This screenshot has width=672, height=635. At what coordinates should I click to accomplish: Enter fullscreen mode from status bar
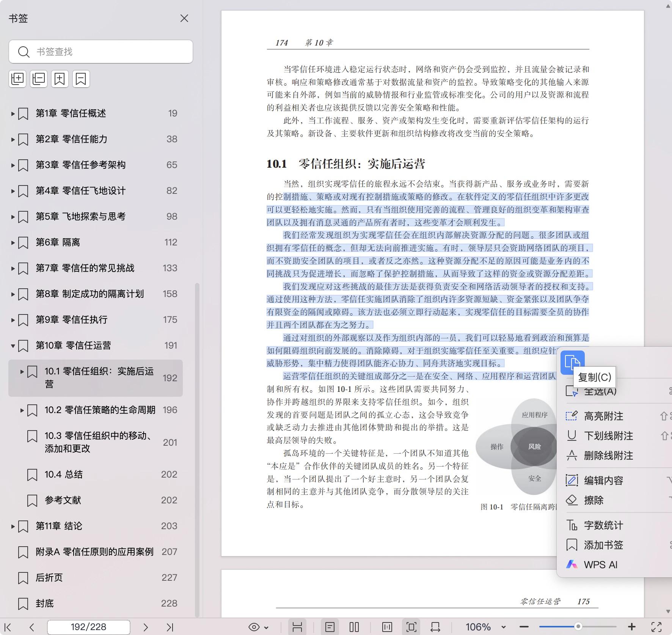[x=656, y=627]
